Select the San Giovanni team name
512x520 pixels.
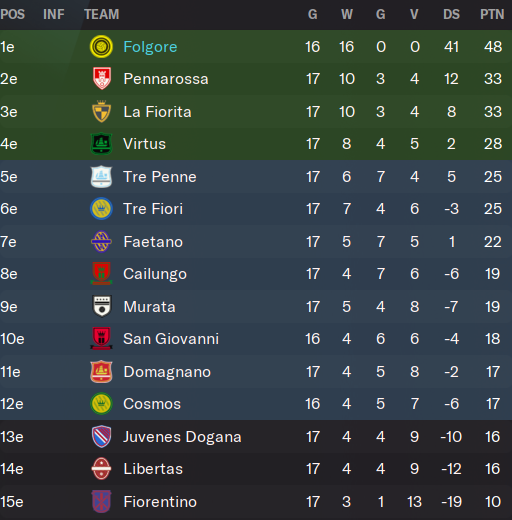tap(171, 339)
